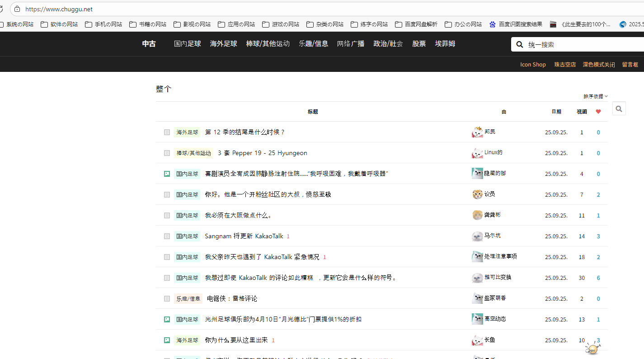Toggle dark mode with 深色模式关闭
The width and height of the screenshot is (644, 359).
point(598,65)
